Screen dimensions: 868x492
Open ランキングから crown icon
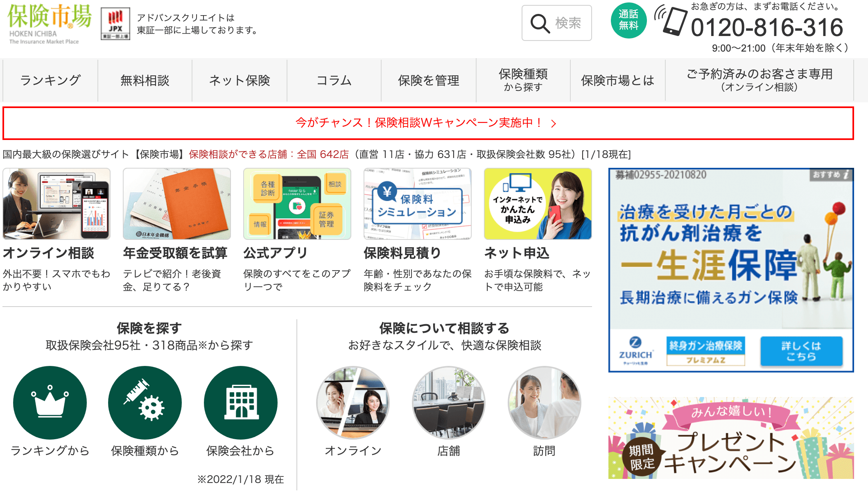pyautogui.click(x=50, y=403)
